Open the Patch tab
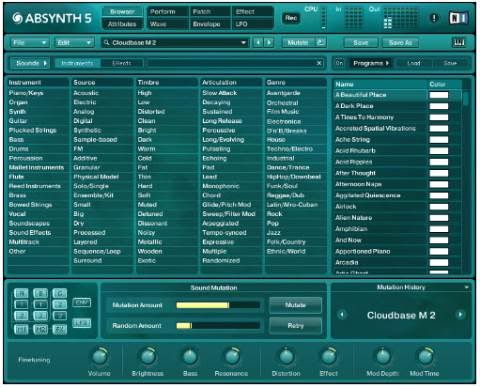Image resolution: width=480 pixels, height=387 pixels. tap(210, 12)
